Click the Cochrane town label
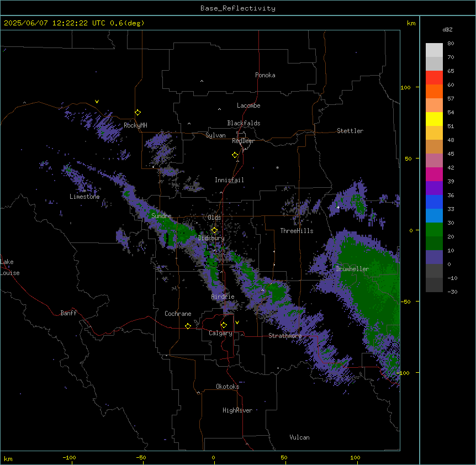This screenshot has height=465, width=476. (178, 314)
